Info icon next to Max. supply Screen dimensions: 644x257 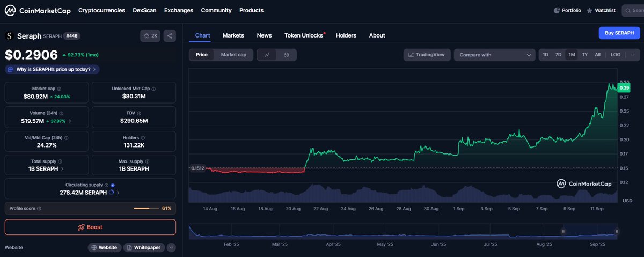point(148,161)
